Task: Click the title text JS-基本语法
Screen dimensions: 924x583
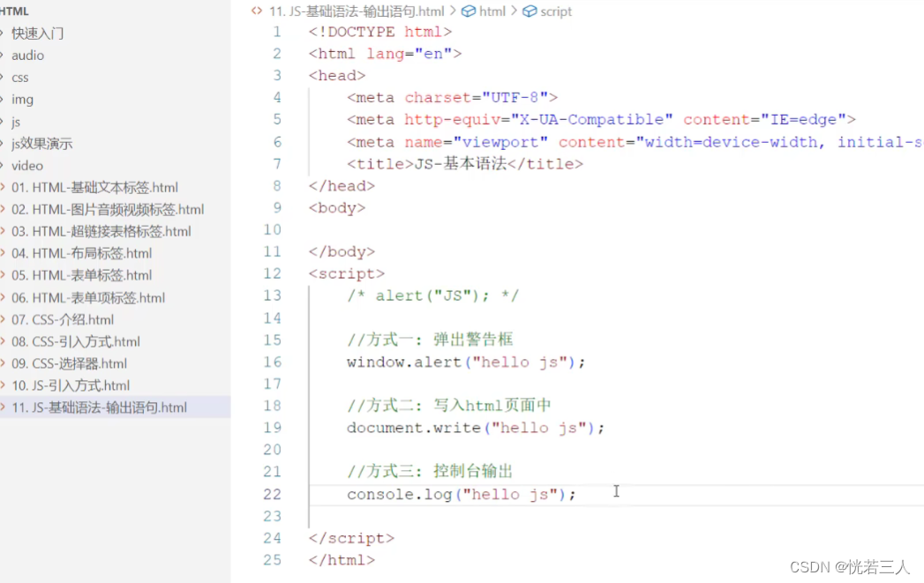Action: click(x=460, y=164)
